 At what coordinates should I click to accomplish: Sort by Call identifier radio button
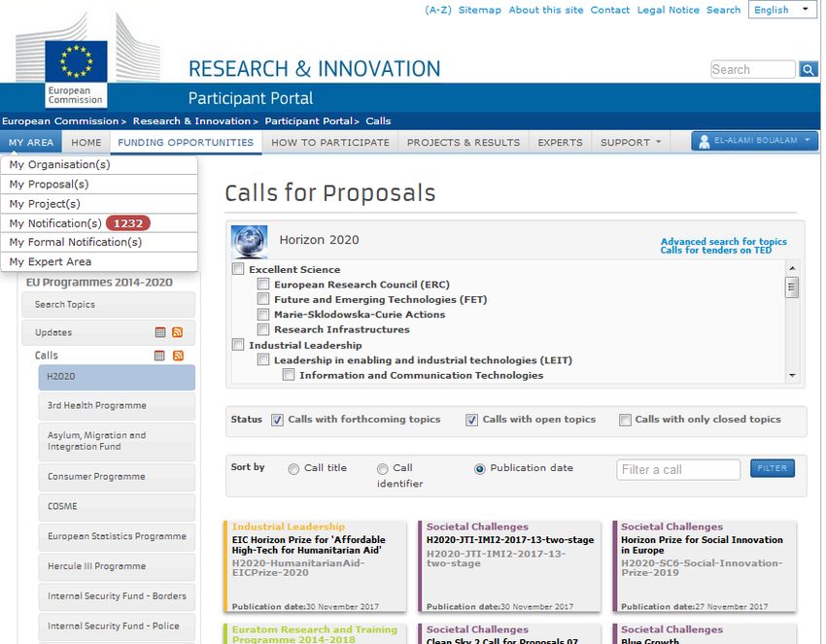(383, 468)
